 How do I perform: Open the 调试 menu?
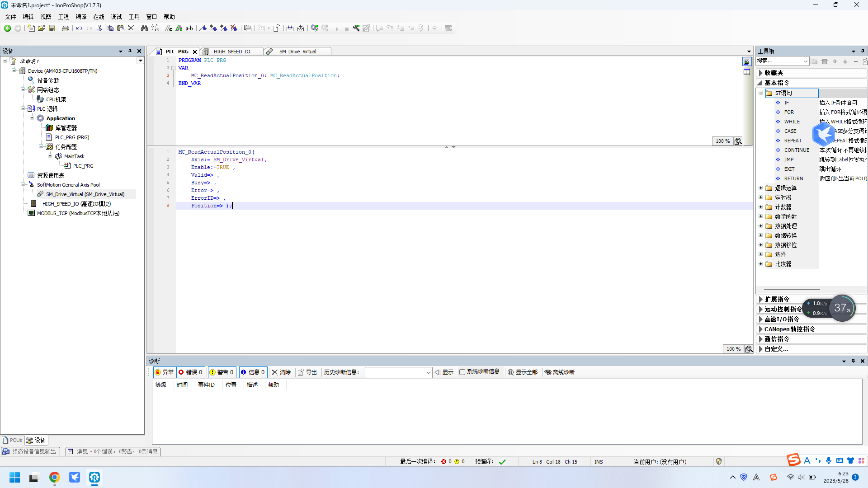pos(116,17)
